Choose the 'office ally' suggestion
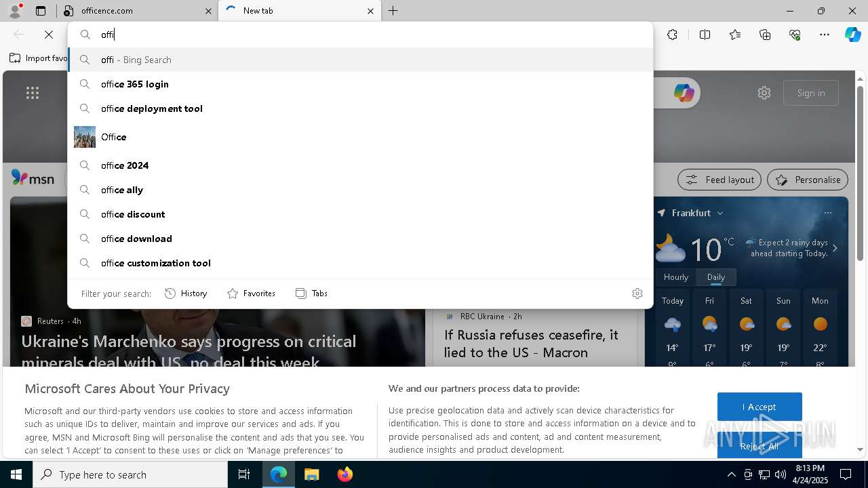The height and width of the screenshot is (488, 868). pos(361,190)
